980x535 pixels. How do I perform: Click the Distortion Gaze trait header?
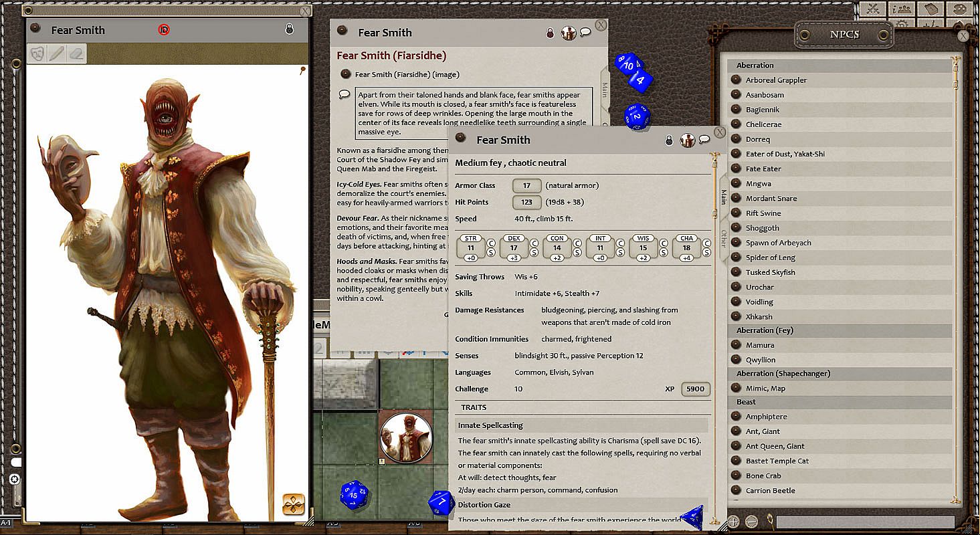point(581,505)
